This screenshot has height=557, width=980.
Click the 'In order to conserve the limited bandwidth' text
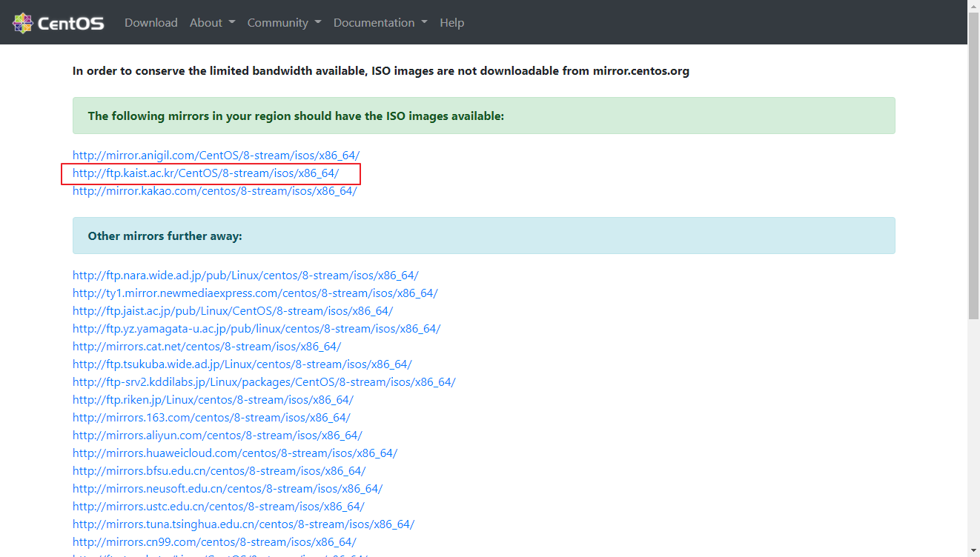coord(381,71)
